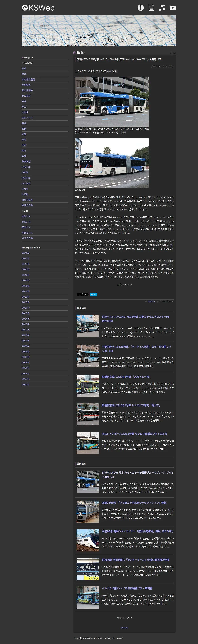Open the 鉄道その他 category
Image resolution: width=198 pixels, height=644 pixels.
click(27, 206)
